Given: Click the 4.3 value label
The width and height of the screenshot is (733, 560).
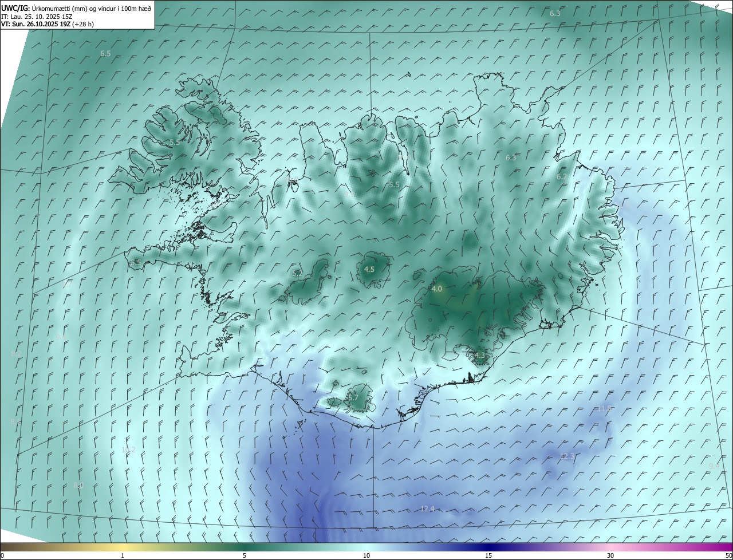Looking at the screenshot, I should [479, 355].
